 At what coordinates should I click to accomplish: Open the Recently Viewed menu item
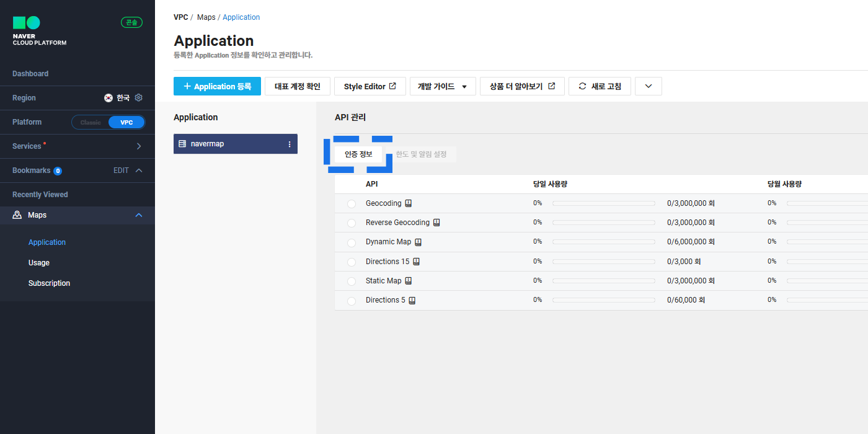pos(40,195)
